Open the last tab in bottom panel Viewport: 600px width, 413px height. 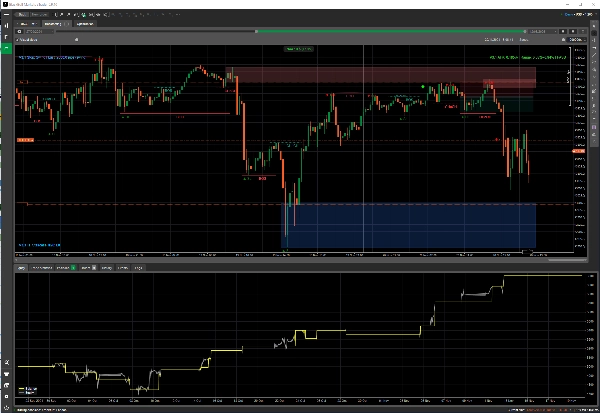(x=139, y=268)
